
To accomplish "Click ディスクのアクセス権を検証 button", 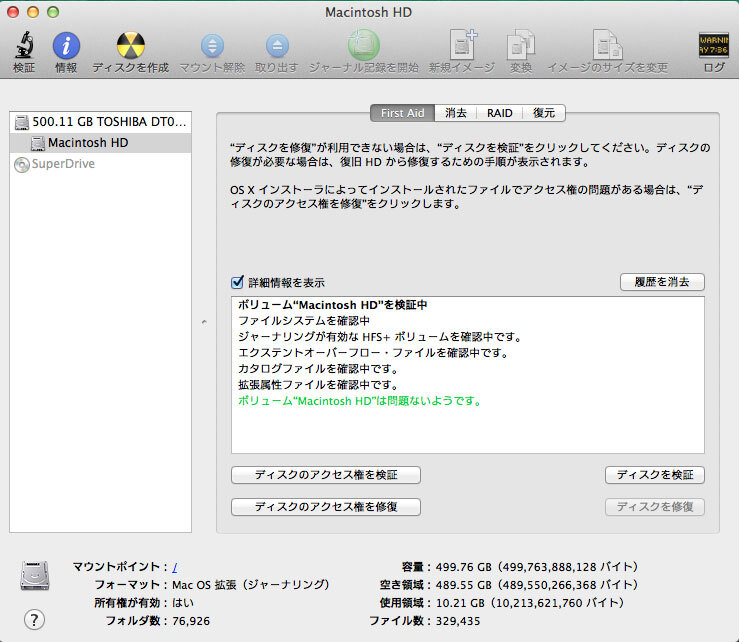I will pyautogui.click(x=326, y=475).
